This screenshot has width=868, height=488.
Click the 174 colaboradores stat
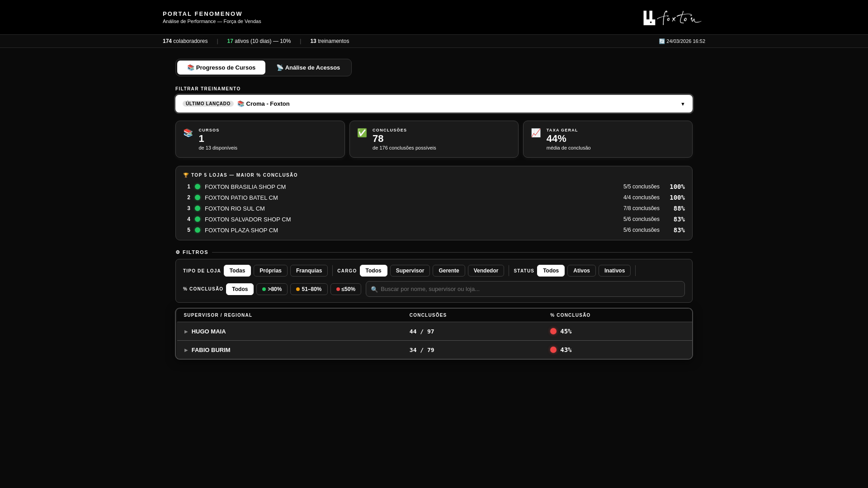click(x=185, y=41)
